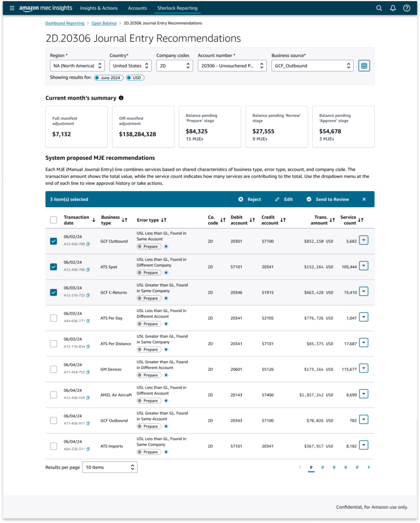Copy ID A12-216-722

88,296
